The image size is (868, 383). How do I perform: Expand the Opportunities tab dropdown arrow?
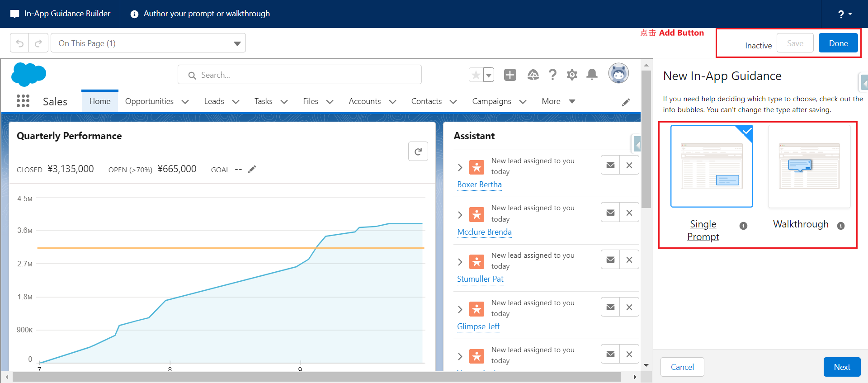(185, 102)
